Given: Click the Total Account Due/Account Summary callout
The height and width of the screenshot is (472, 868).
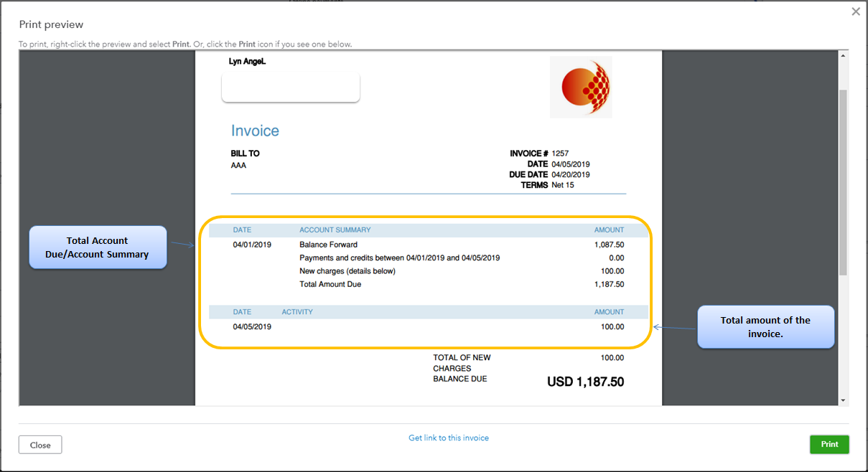Looking at the screenshot, I should tap(97, 247).
